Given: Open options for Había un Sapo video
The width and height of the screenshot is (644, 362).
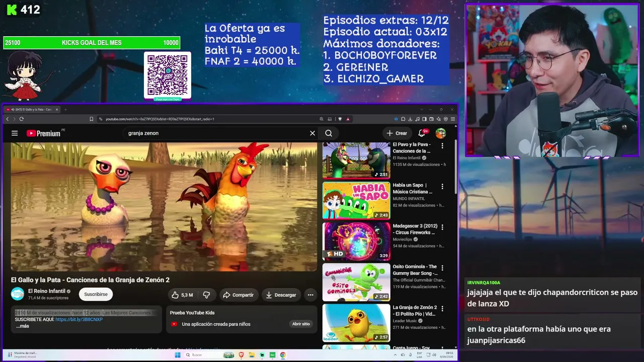Looking at the screenshot, I should pos(442,187).
